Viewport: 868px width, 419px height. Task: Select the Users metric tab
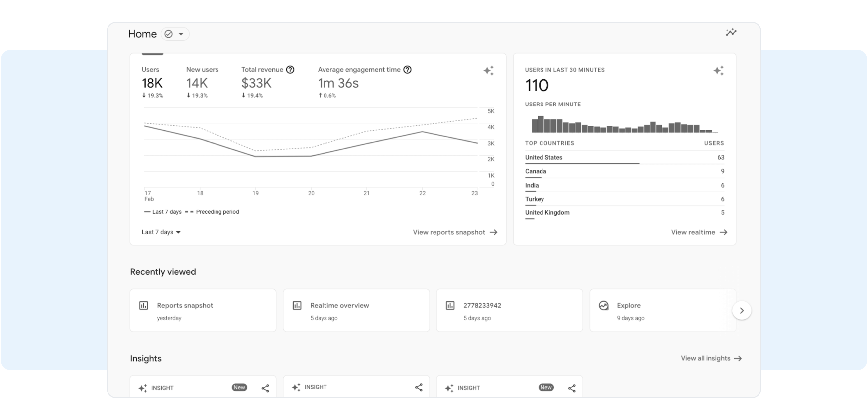pos(152,82)
